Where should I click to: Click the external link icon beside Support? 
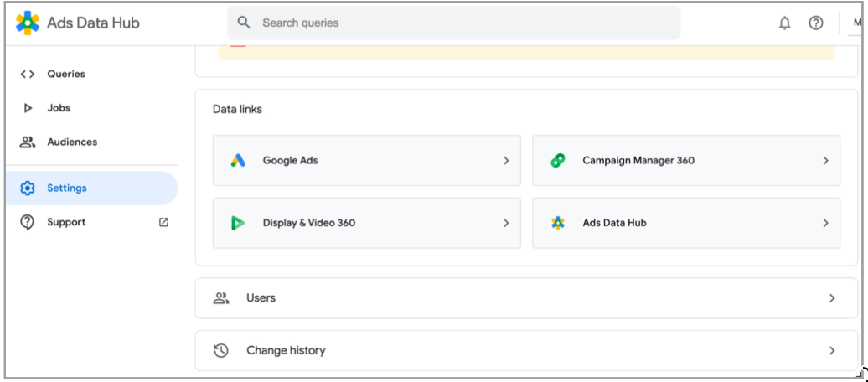click(163, 223)
